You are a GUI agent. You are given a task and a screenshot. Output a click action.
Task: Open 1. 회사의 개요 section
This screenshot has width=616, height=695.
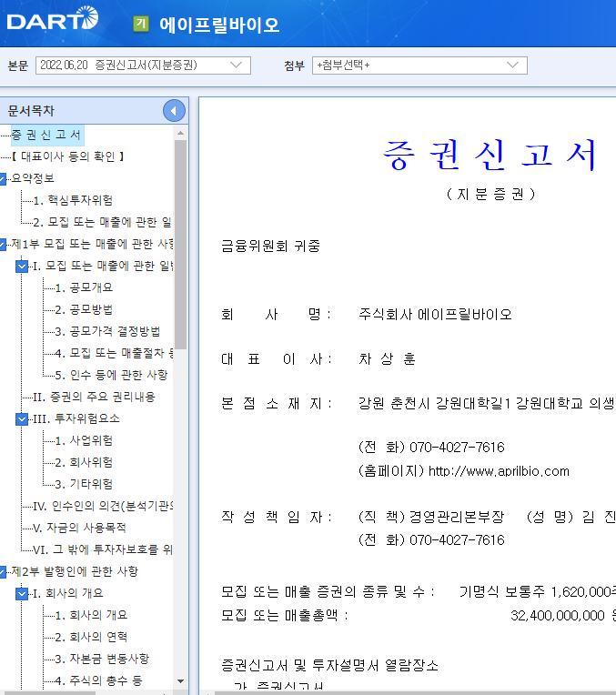coord(91,615)
